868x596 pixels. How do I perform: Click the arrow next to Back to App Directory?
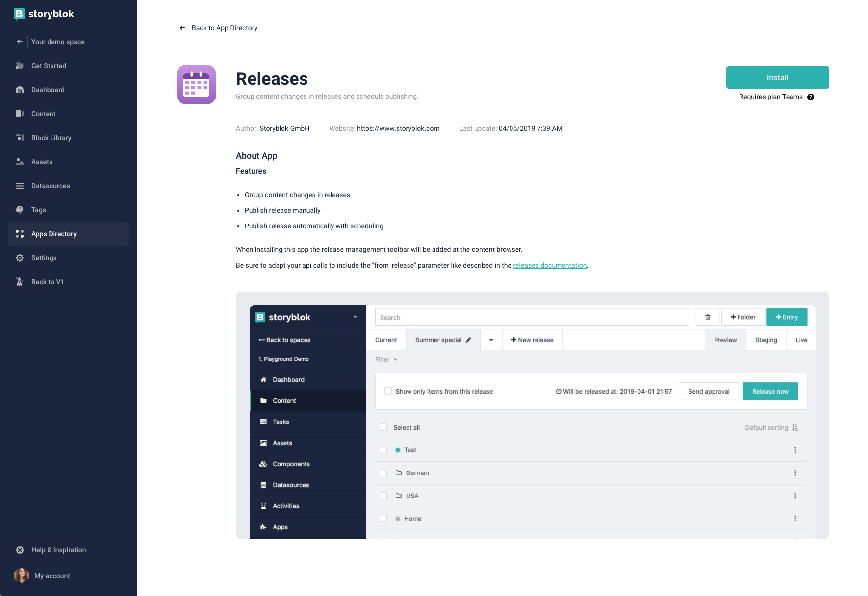(182, 28)
